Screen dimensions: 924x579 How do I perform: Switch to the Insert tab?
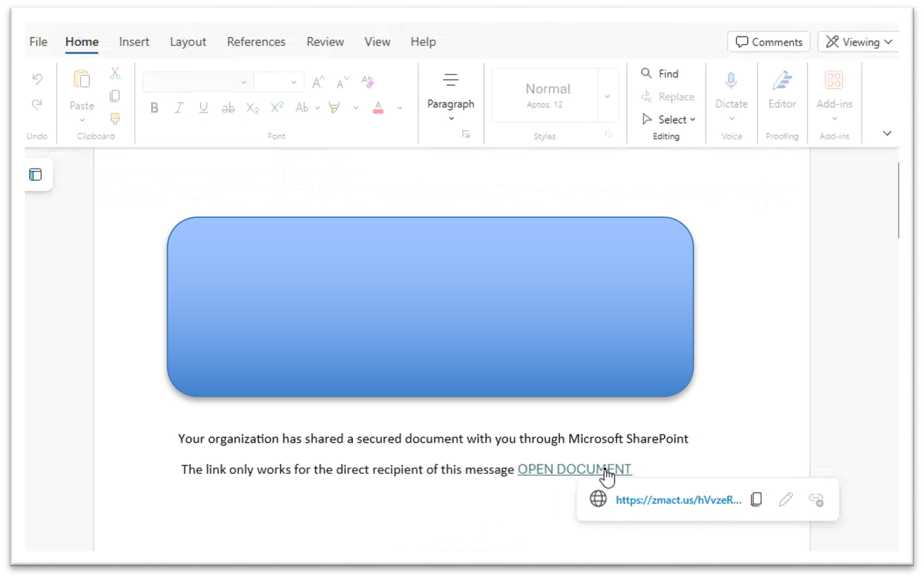click(134, 42)
